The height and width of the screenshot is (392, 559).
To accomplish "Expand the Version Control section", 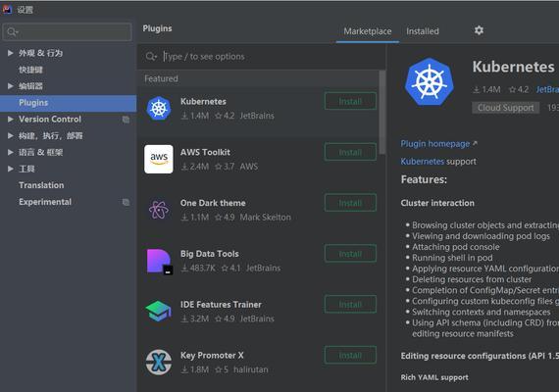I will click(x=11, y=119).
